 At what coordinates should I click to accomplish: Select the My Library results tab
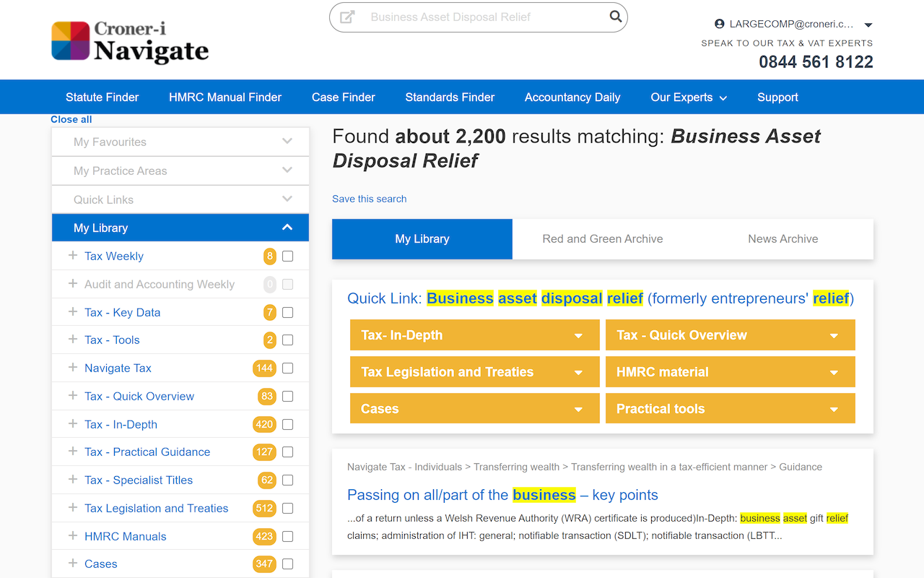click(x=422, y=239)
